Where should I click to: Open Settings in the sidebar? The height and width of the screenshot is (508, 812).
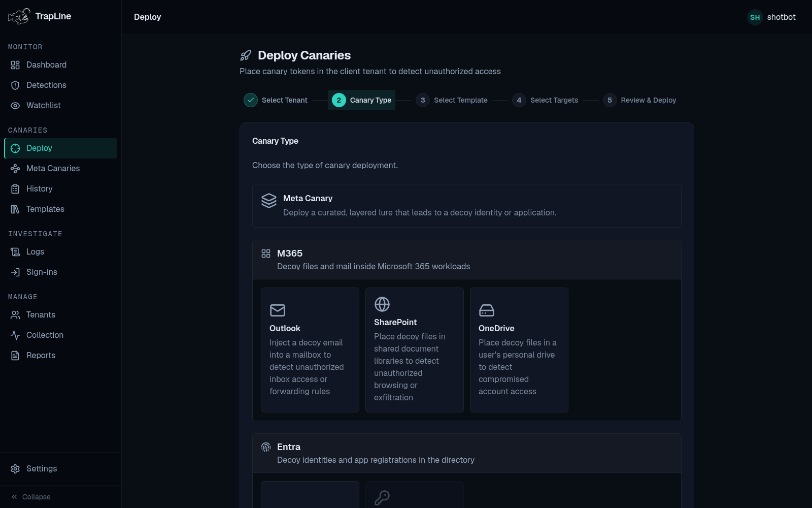[x=61, y=469]
